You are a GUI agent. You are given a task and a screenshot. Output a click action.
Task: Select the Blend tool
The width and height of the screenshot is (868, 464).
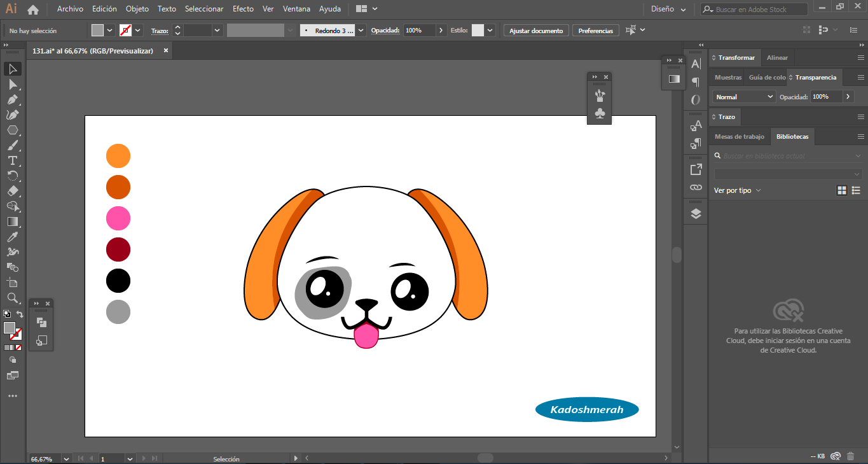pos(12,267)
